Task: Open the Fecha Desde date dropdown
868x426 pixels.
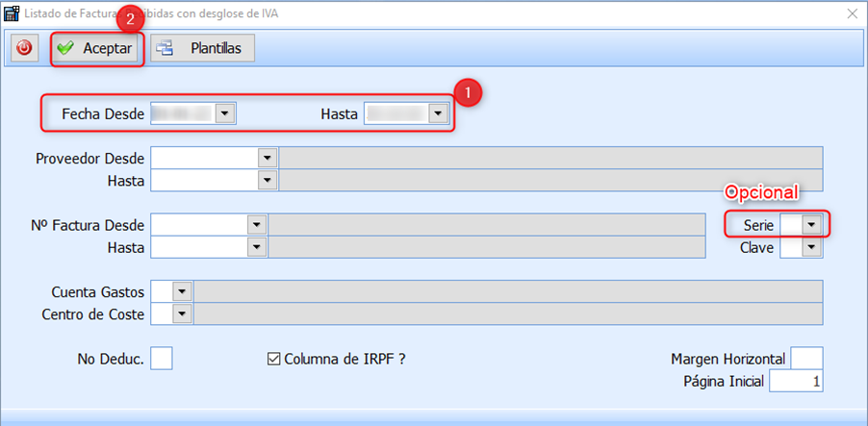Action: point(225,113)
